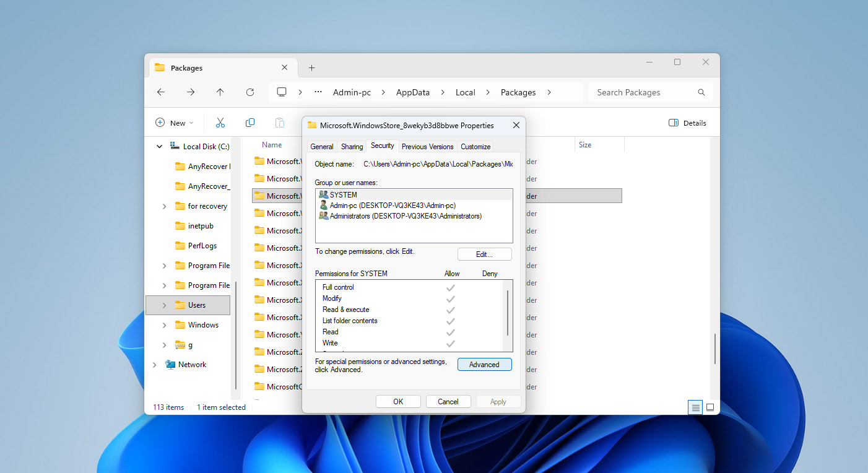Click the Copy icon in toolbar
This screenshot has height=473, width=868.
coord(250,123)
